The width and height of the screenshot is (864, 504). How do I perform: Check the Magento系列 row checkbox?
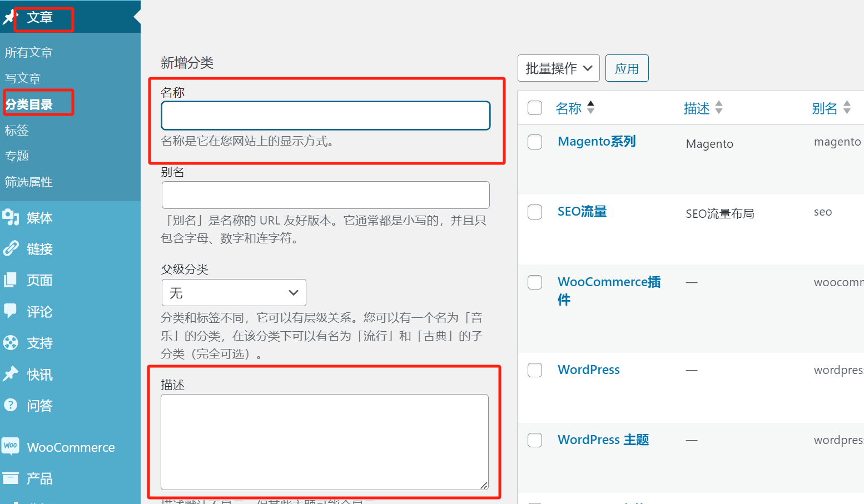tap(534, 142)
